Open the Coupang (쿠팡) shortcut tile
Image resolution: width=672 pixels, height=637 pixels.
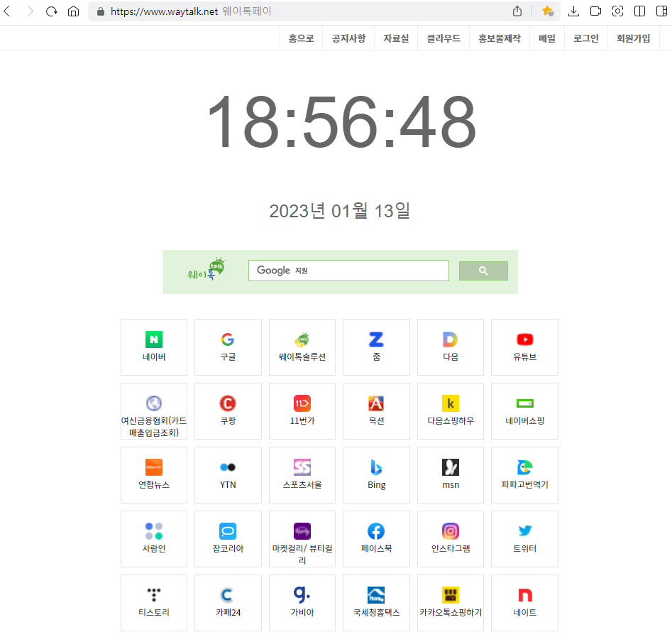228,411
